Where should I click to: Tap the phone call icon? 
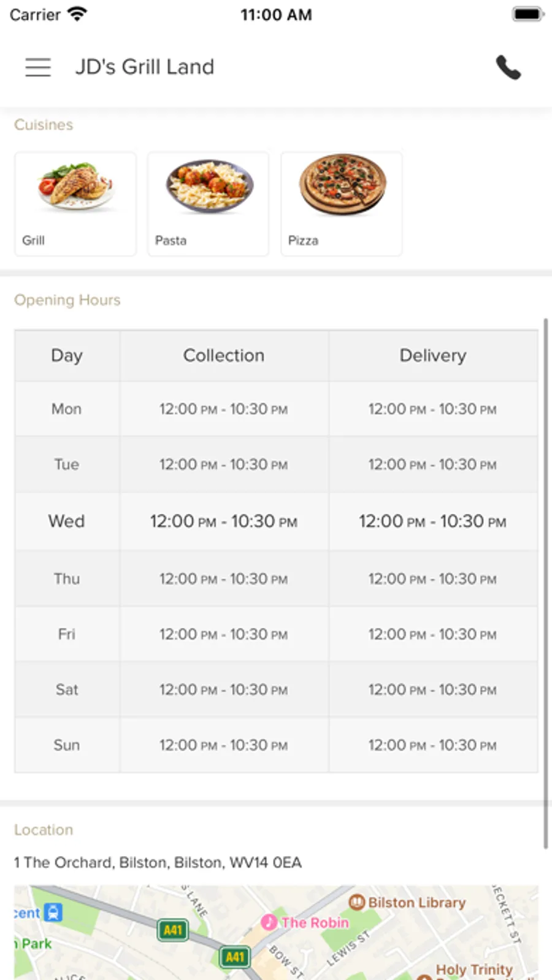pos(508,67)
